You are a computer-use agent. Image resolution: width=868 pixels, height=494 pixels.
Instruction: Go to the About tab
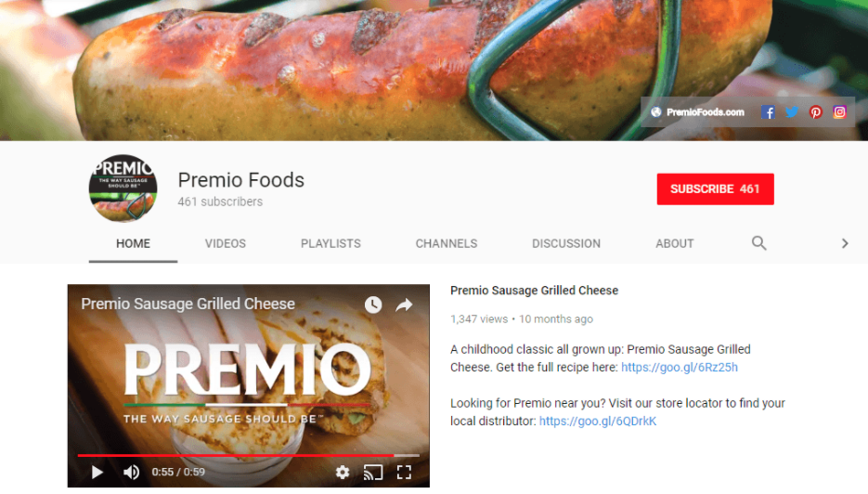(x=675, y=243)
